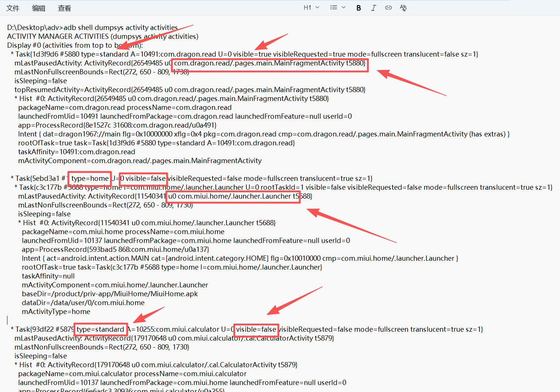The image size is (560, 392).
Task: Open the 查看 menu
Action: [x=64, y=8]
